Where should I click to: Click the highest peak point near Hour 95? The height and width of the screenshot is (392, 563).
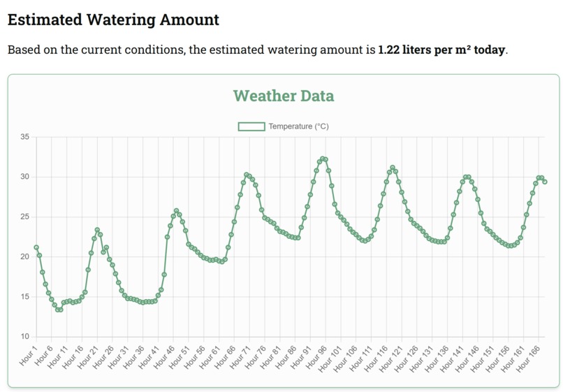click(323, 159)
